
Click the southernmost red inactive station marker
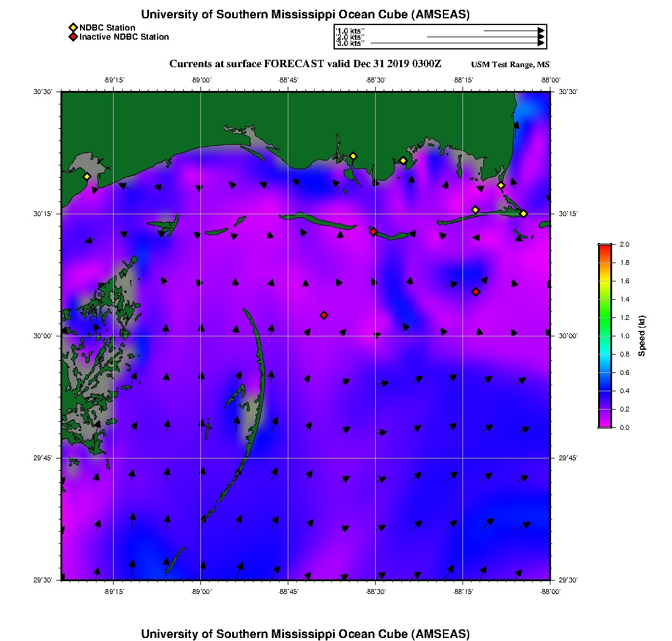point(324,315)
